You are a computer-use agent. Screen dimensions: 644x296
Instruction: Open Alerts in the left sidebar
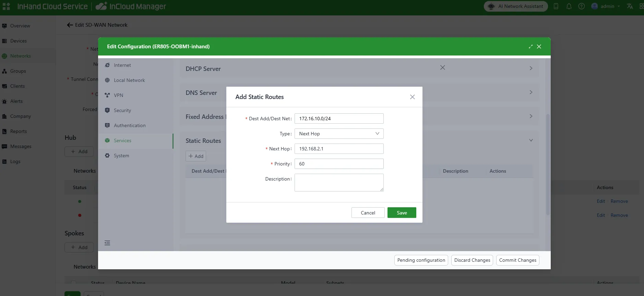pyautogui.click(x=16, y=101)
